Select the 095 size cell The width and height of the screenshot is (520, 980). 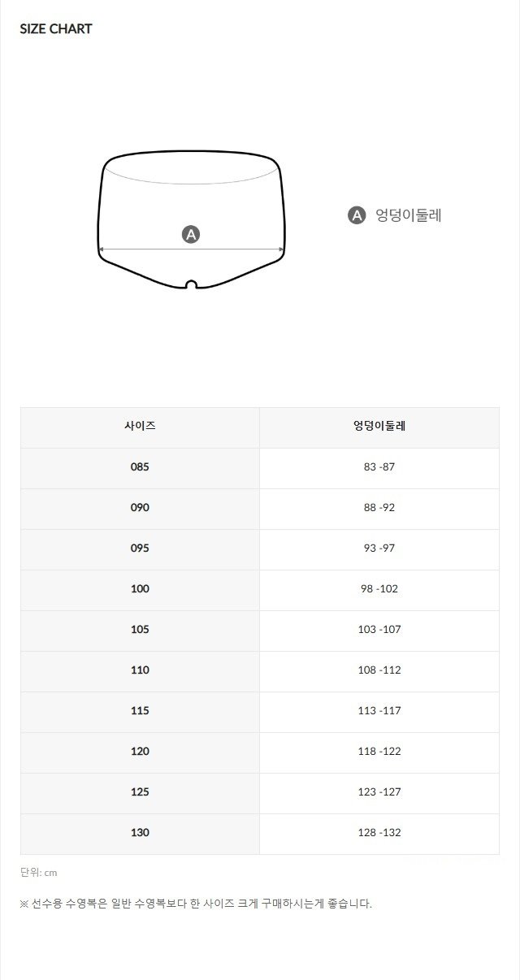[x=140, y=549]
